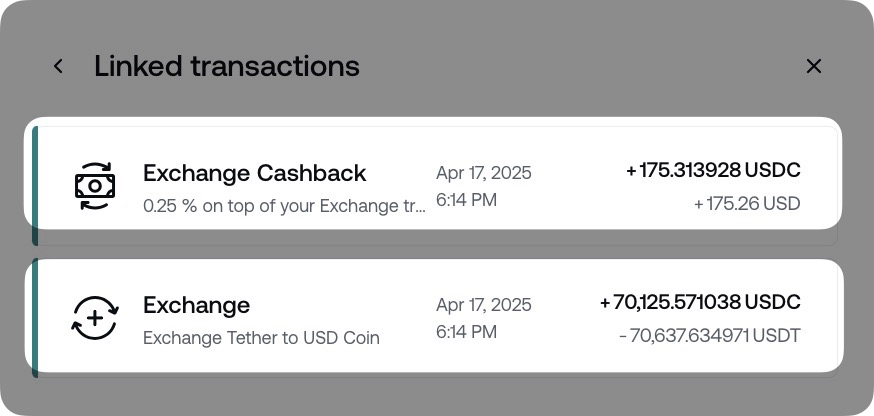Click the gray gap between the two transaction cards
This screenshot has width=874, height=416.
tap(437, 245)
